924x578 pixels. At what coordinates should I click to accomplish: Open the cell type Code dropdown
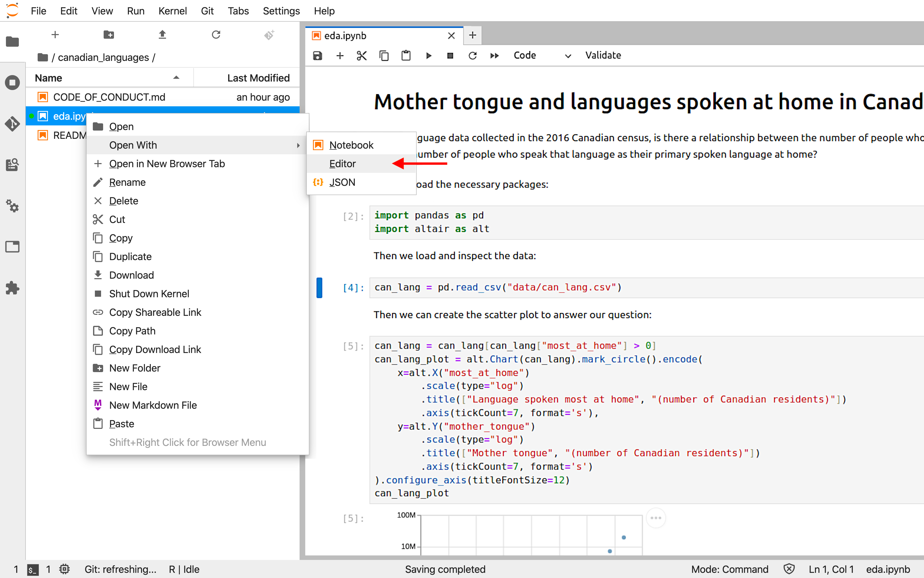[542, 56]
